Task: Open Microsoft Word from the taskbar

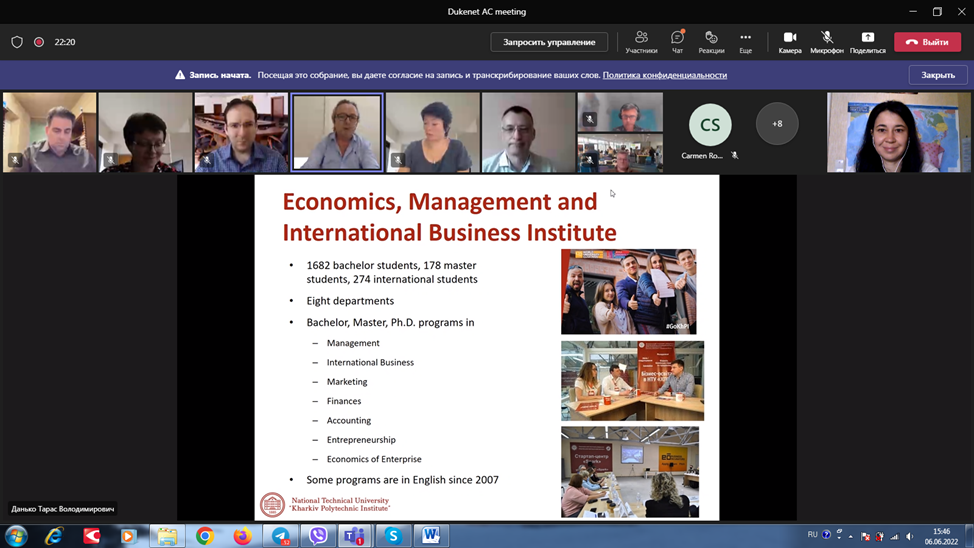Action: point(431,536)
